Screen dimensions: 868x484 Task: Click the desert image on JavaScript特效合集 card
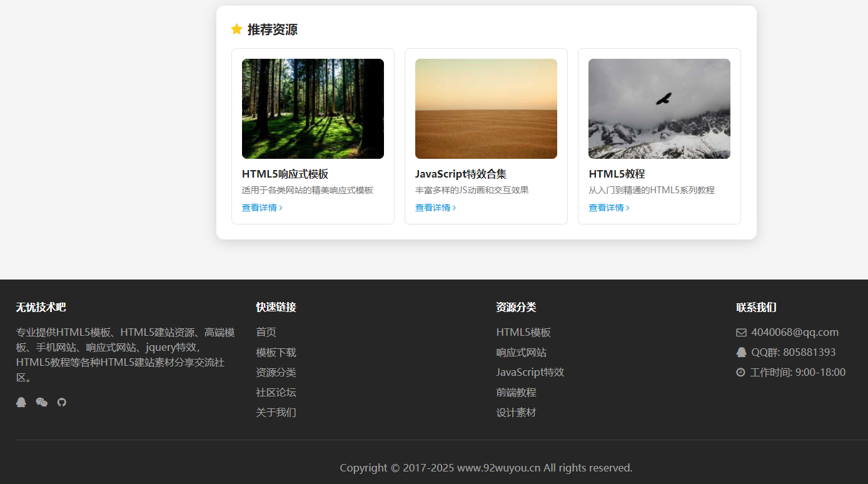tap(486, 108)
